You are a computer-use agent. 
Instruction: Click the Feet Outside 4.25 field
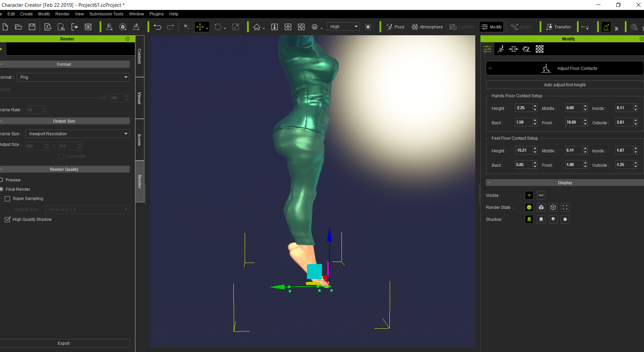(x=624, y=165)
